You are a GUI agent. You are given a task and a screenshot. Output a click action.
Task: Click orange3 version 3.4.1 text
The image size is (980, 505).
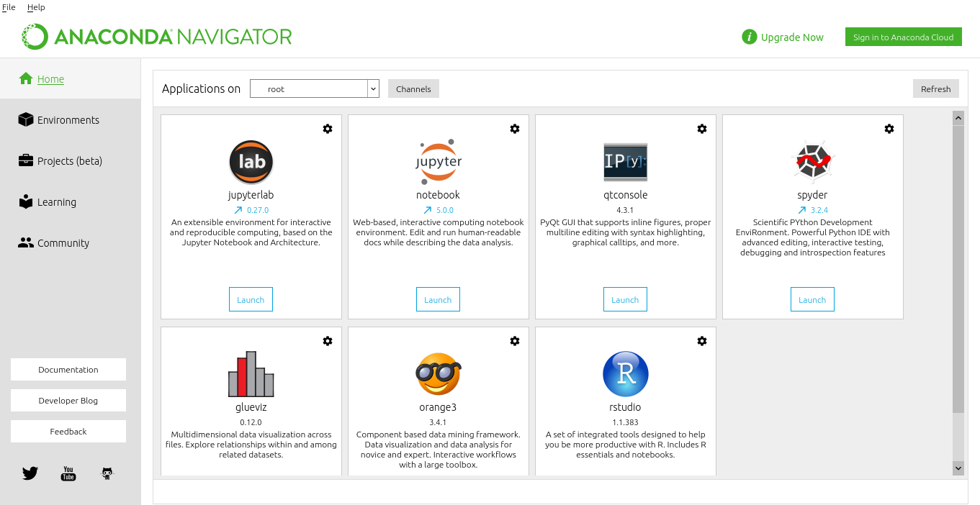pos(438,422)
